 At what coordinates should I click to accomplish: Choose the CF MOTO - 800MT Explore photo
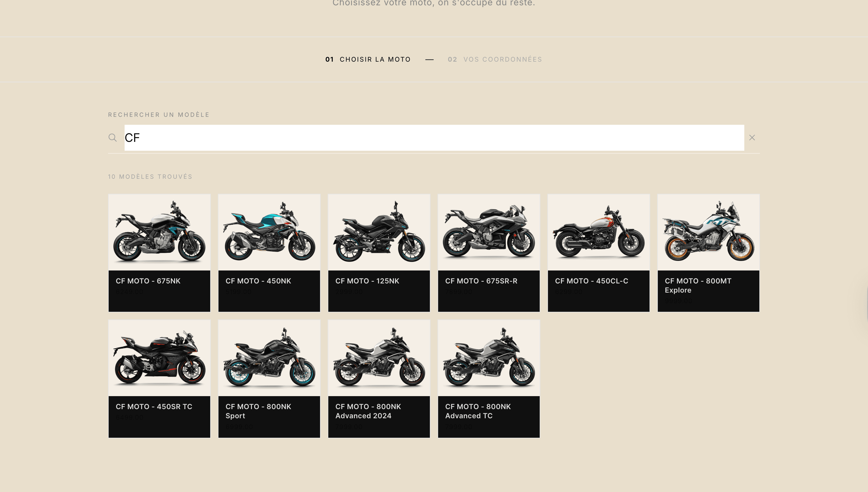[708, 232]
